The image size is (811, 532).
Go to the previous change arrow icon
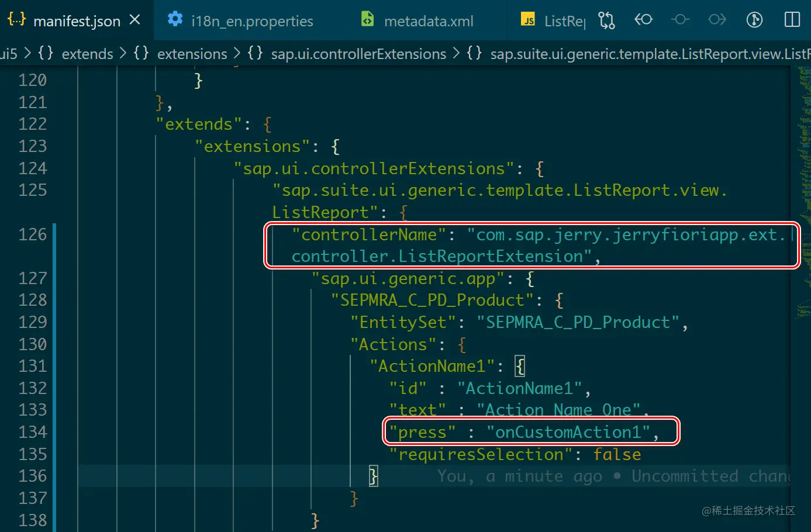click(643, 20)
